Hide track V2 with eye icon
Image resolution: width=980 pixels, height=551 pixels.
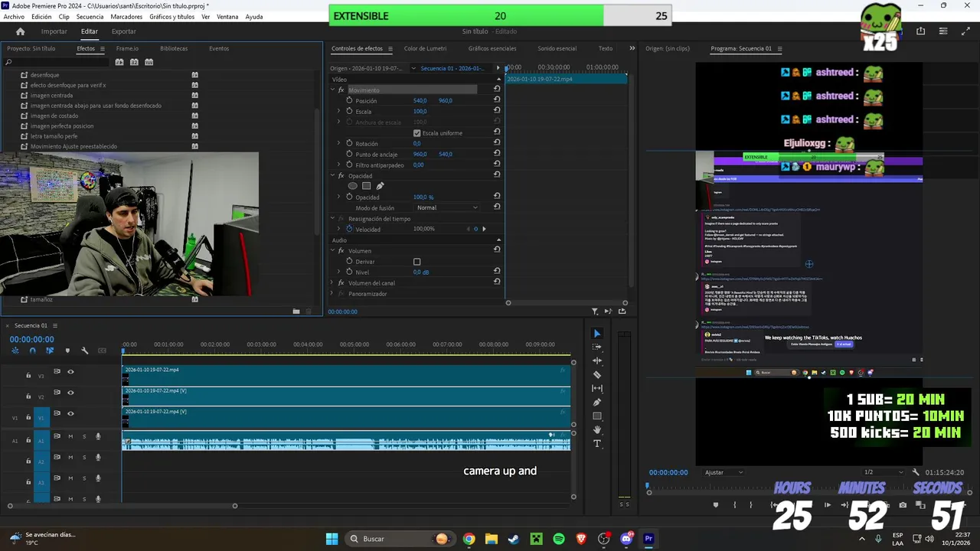(x=70, y=393)
